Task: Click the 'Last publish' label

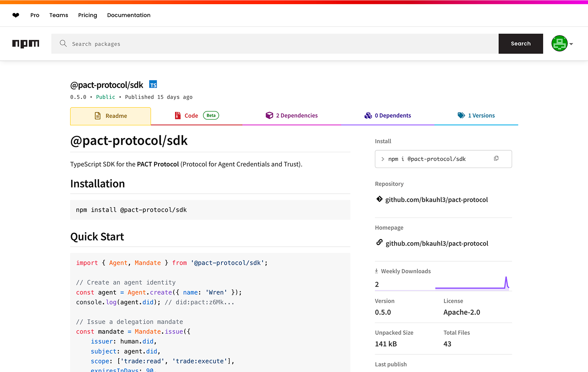Action: pyautogui.click(x=391, y=364)
